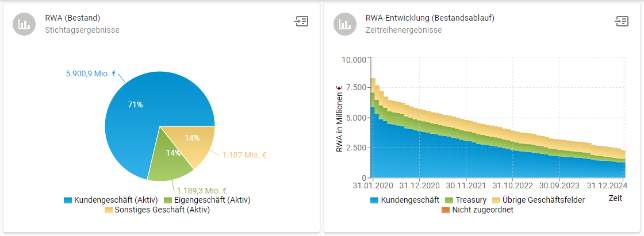
Task: Click the RWA-Entwicklung (Bestandsablauf) title
Action: [x=430, y=18]
